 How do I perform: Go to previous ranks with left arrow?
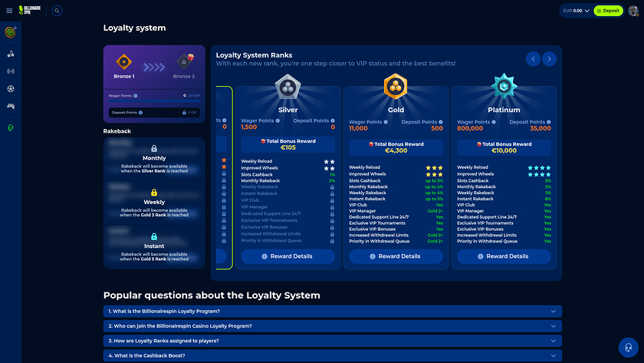click(x=533, y=59)
